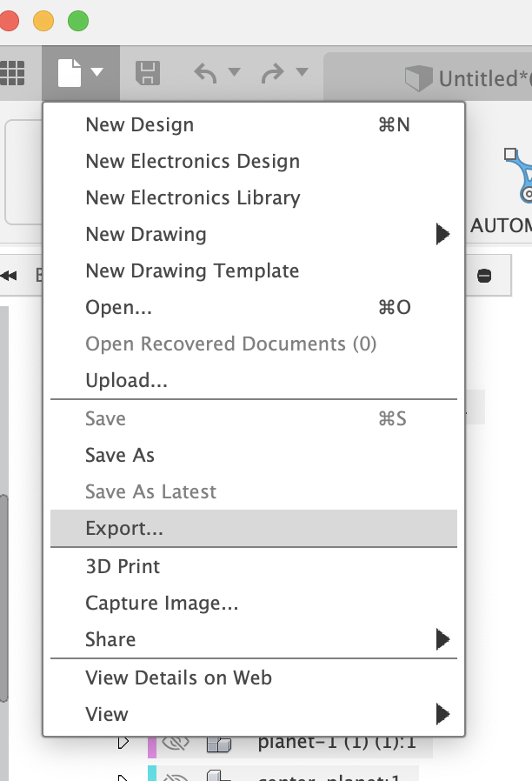This screenshot has width=532, height=781.
Task: Click the Save floppy disk icon
Action: coord(148,73)
